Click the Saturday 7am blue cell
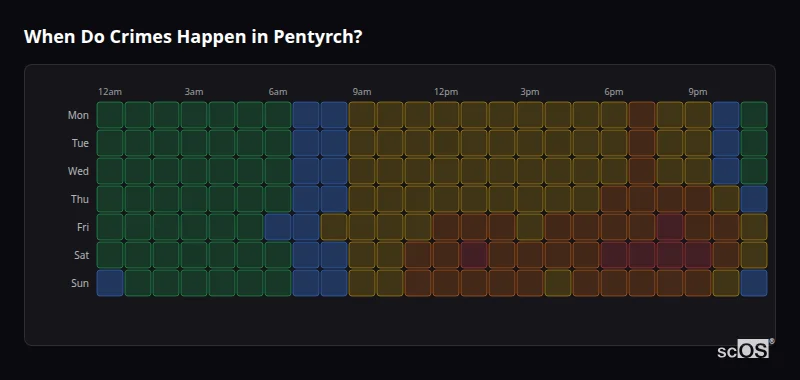The height and width of the screenshot is (380, 800). [x=306, y=255]
